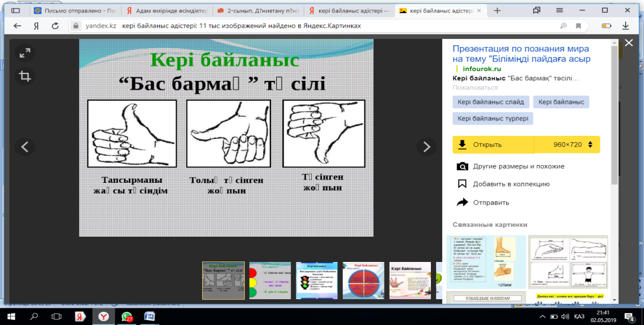The width and height of the screenshot is (644, 325).
Task: Open Microsoft Word from the taskbar
Action: click(x=150, y=316)
